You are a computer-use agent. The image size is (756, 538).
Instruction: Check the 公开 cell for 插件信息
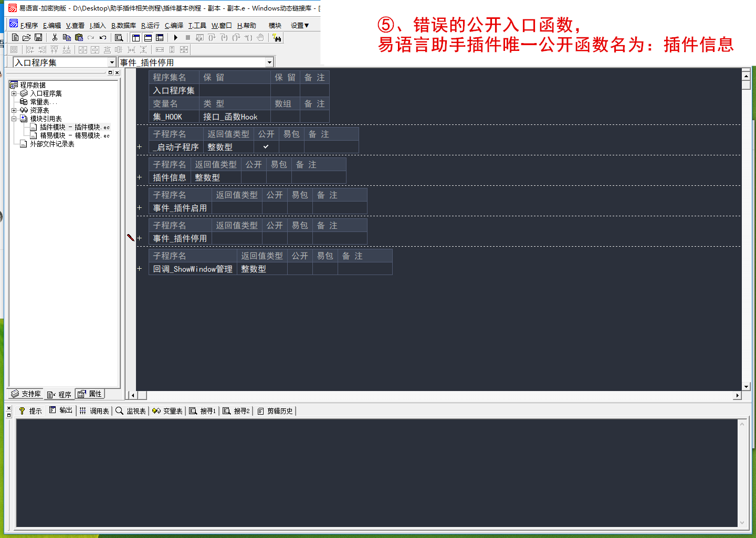tap(254, 177)
